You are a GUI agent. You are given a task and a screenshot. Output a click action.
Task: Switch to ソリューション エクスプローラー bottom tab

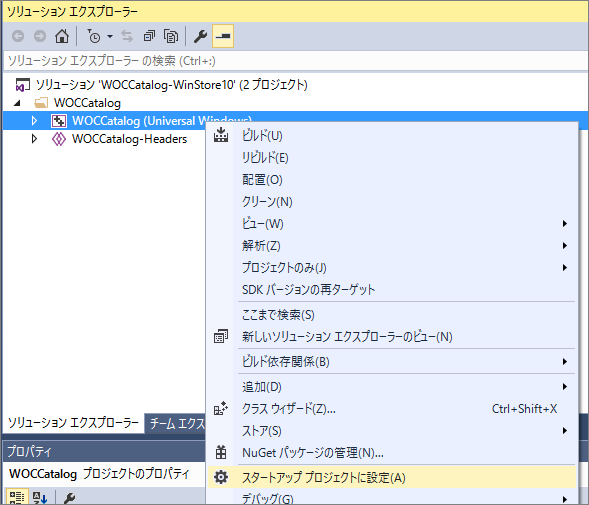73,423
